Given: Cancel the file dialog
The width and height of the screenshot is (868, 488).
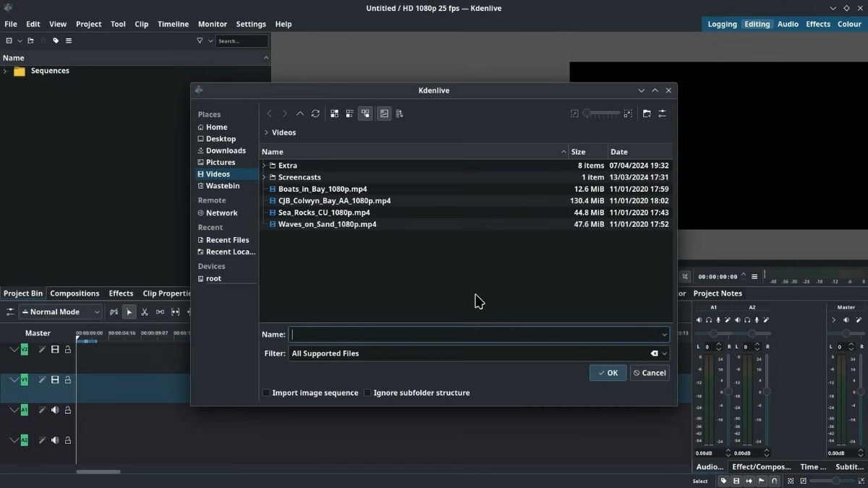Looking at the screenshot, I should (649, 373).
